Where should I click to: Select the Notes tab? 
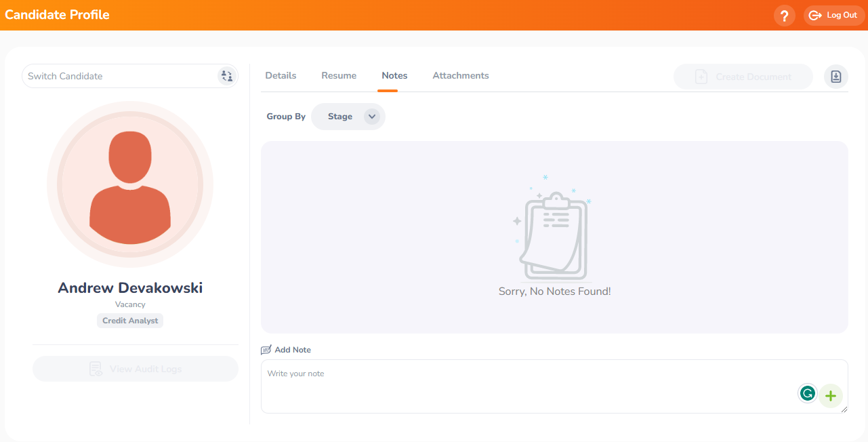394,75
